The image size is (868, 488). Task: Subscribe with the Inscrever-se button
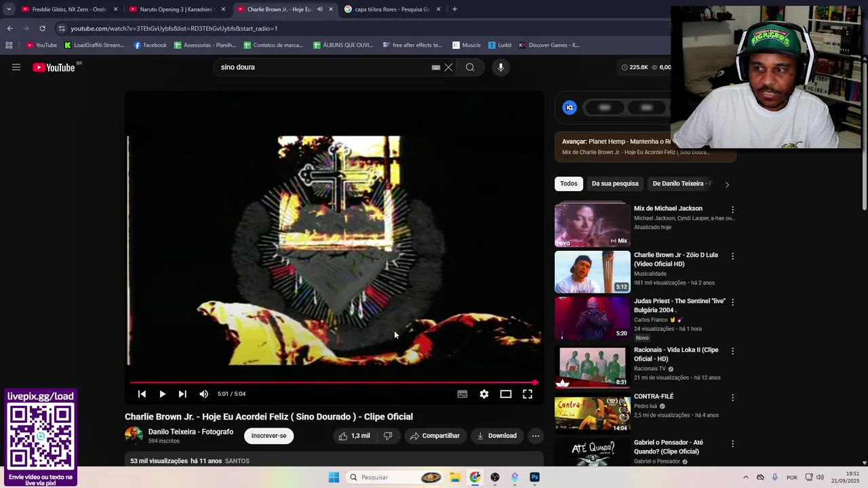pyautogui.click(x=269, y=436)
